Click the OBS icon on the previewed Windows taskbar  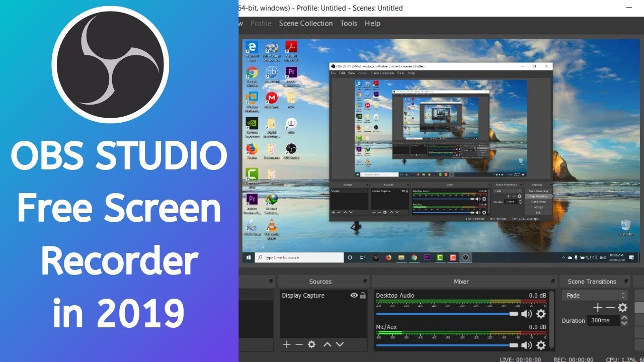point(466,257)
